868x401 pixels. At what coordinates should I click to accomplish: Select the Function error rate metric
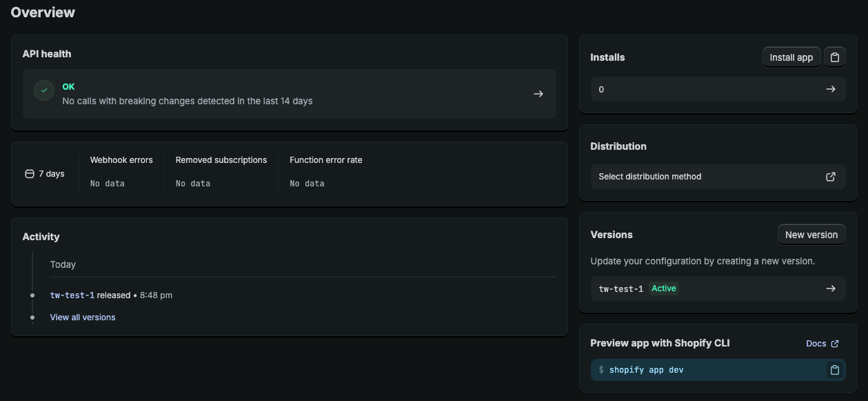click(325, 159)
